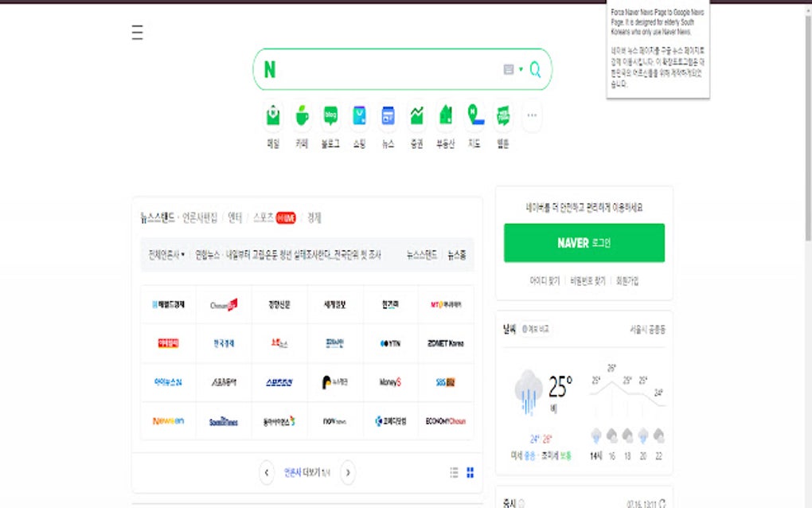This screenshot has width=812, height=508.
Task: Open the on-screen keyboard icon in the search bar
Action: (509, 69)
